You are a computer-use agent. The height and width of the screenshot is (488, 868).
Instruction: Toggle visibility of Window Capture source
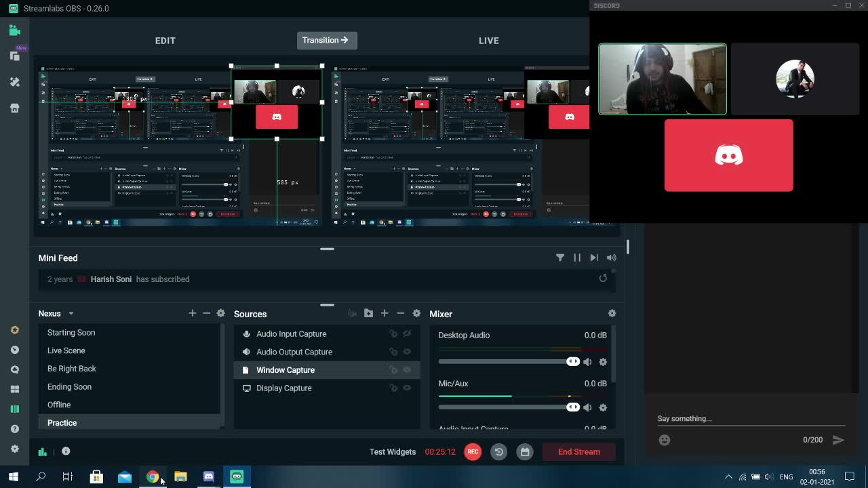point(407,370)
